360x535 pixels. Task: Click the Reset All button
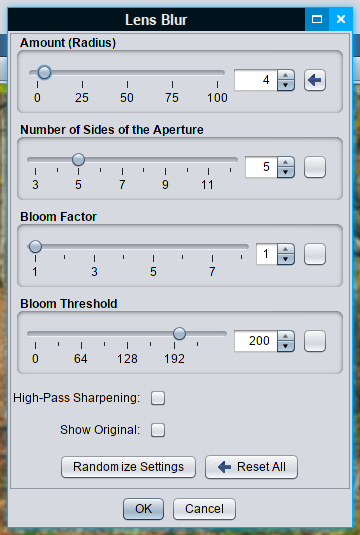coord(251,467)
